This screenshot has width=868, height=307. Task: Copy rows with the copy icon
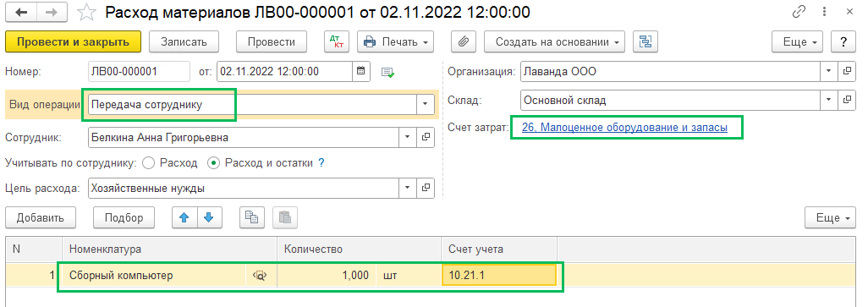pos(251,217)
